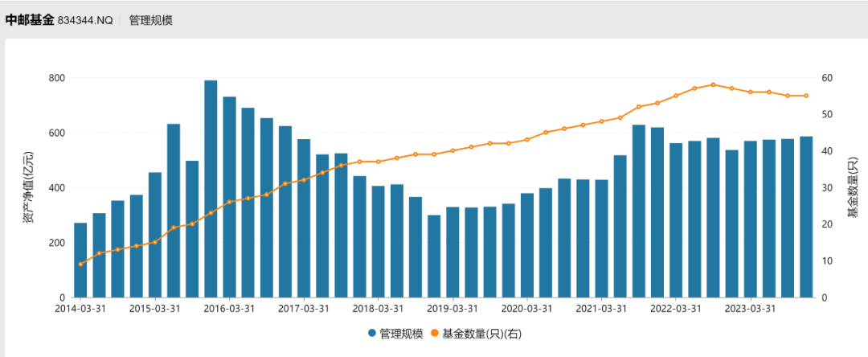Select the blue bar above 2022-03-31
868x357 pixels.
tap(676, 220)
